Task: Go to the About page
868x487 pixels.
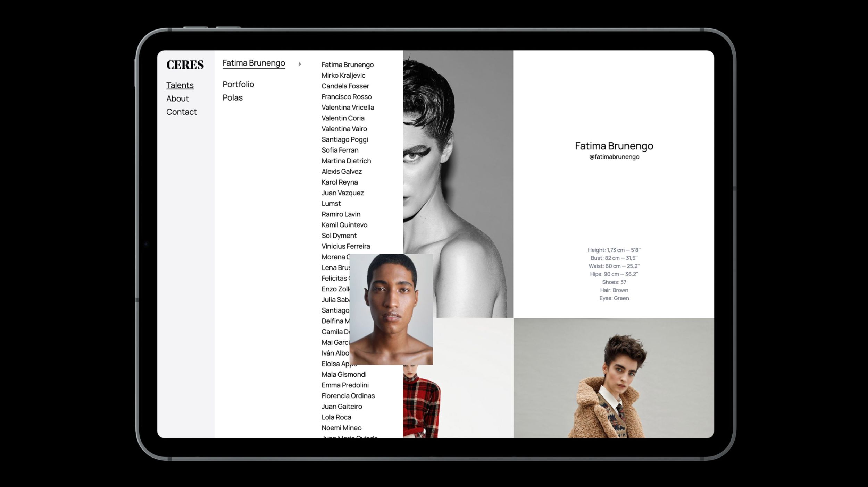Action: tap(177, 99)
